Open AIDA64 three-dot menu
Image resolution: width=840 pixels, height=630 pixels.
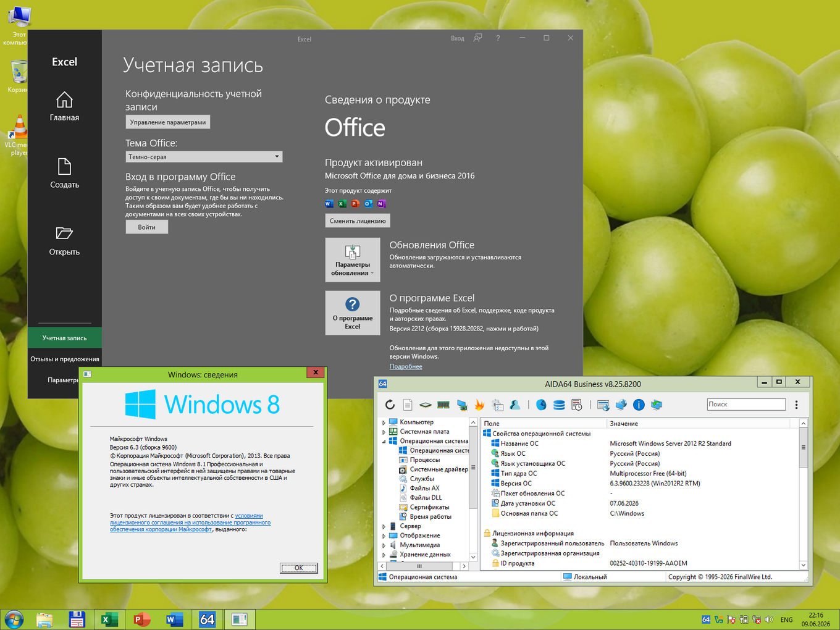click(796, 405)
